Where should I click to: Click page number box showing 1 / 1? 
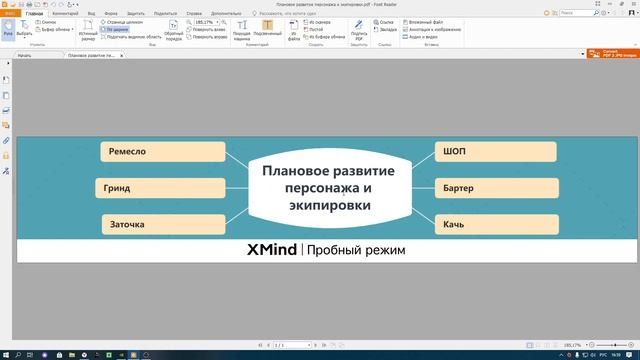[292, 345]
